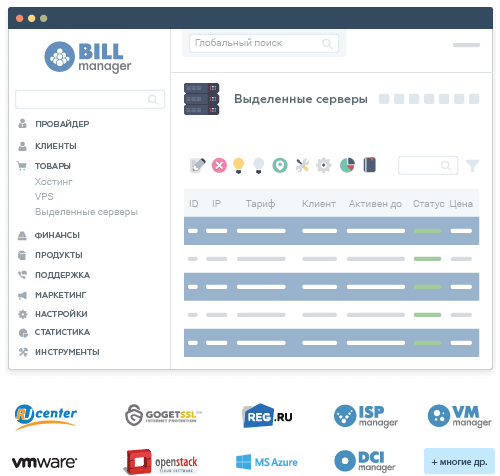Click the red delete X icon
500x476 pixels.
tap(219, 165)
